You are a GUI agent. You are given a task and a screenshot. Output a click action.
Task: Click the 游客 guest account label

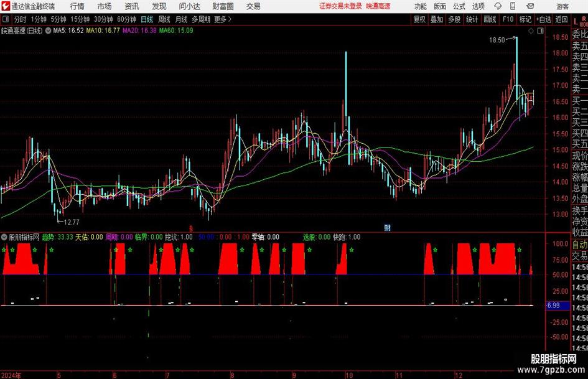coord(562,6)
